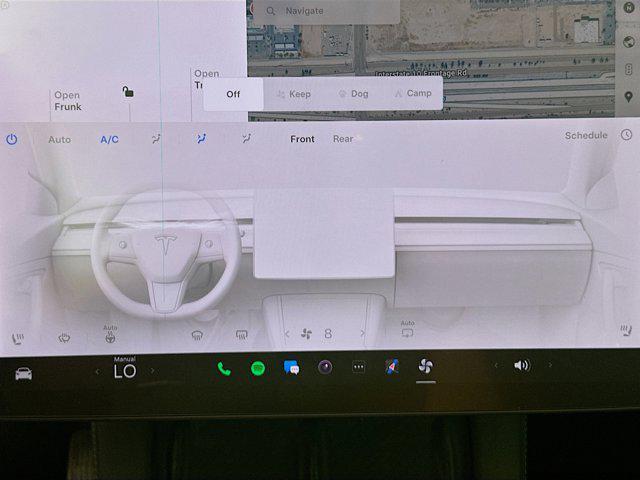Tap Open Frunk

point(68,101)
